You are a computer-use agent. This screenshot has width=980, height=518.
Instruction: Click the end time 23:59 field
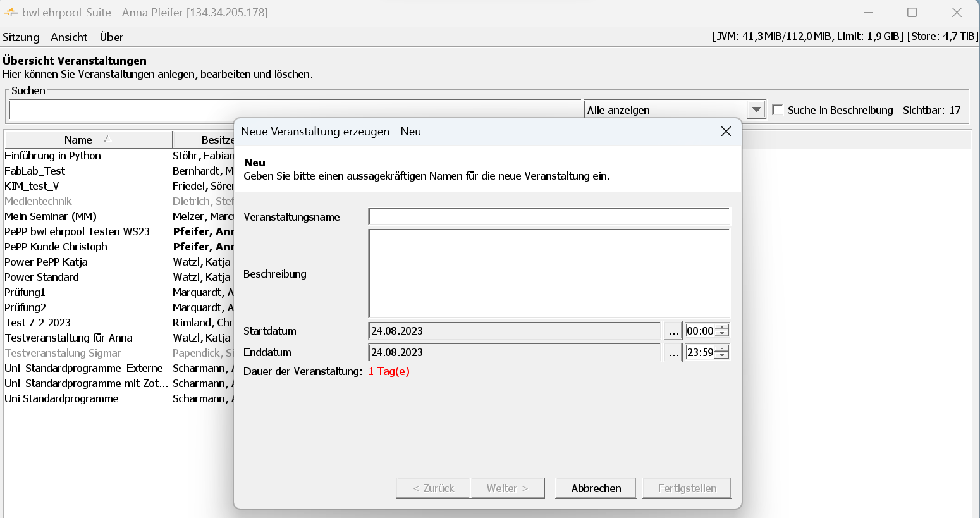[x=700, y=352]
